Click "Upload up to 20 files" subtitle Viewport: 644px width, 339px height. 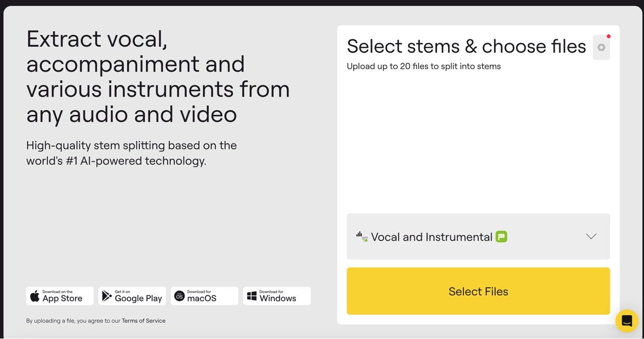(x=424, y=66)
